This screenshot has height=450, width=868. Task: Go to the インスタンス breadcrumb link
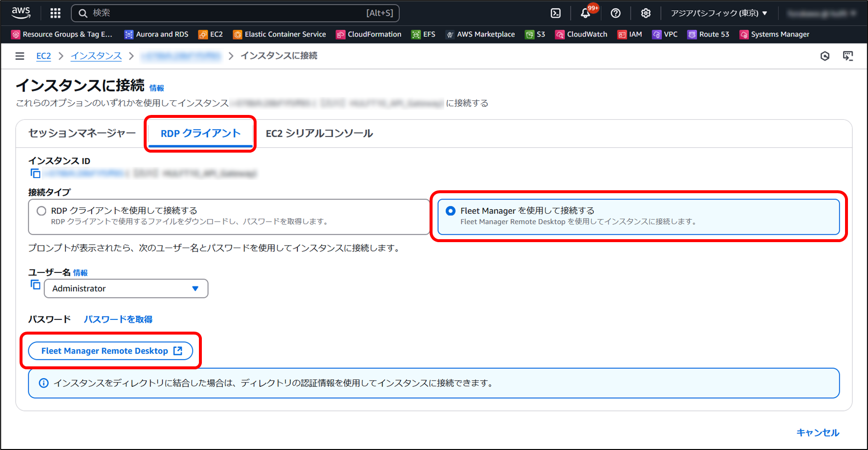coord(96,56)
